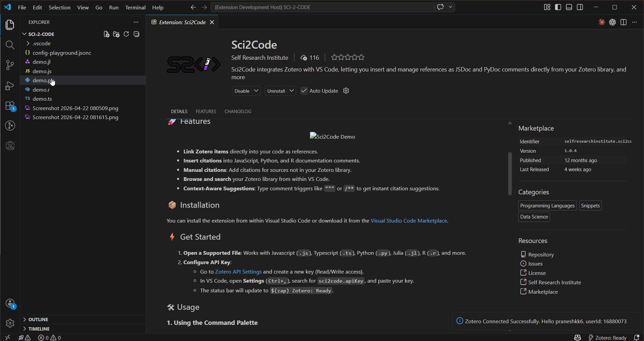Select the DETAILS tab

tap(179, 111)
